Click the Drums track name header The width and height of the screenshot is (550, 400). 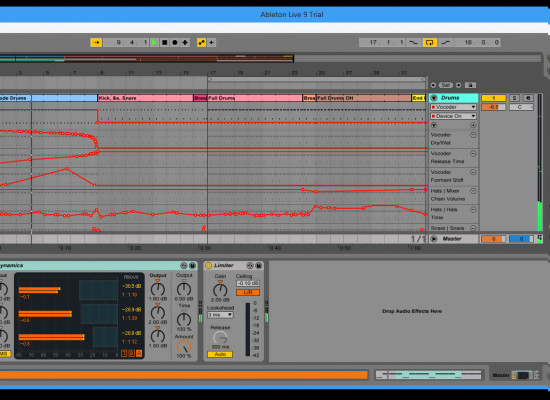(454, 98)
